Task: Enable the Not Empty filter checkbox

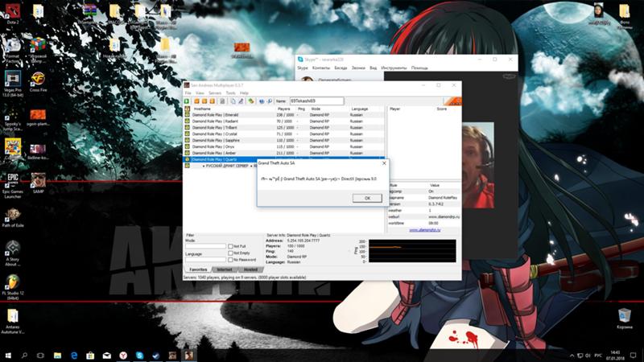Action: 230,253
